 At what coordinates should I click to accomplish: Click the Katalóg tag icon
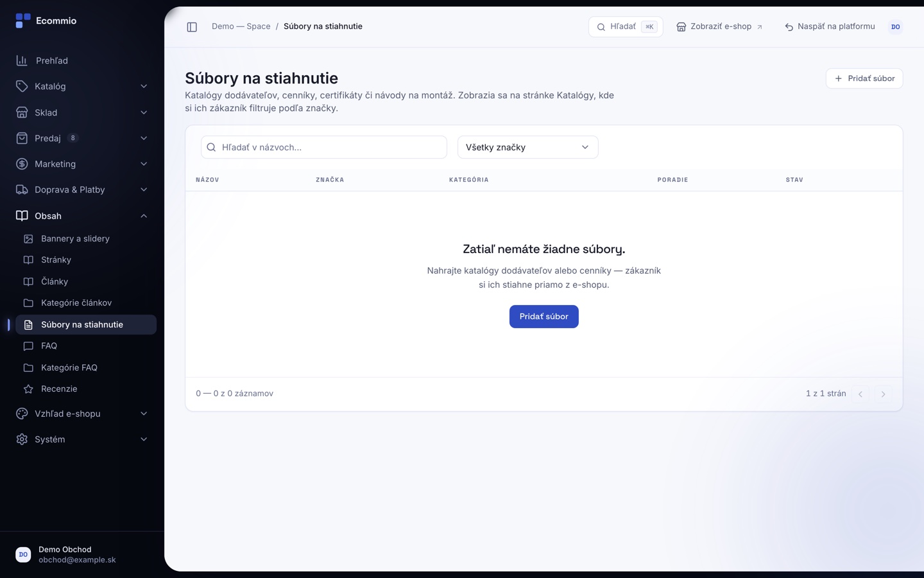click(x=22, y=86)
